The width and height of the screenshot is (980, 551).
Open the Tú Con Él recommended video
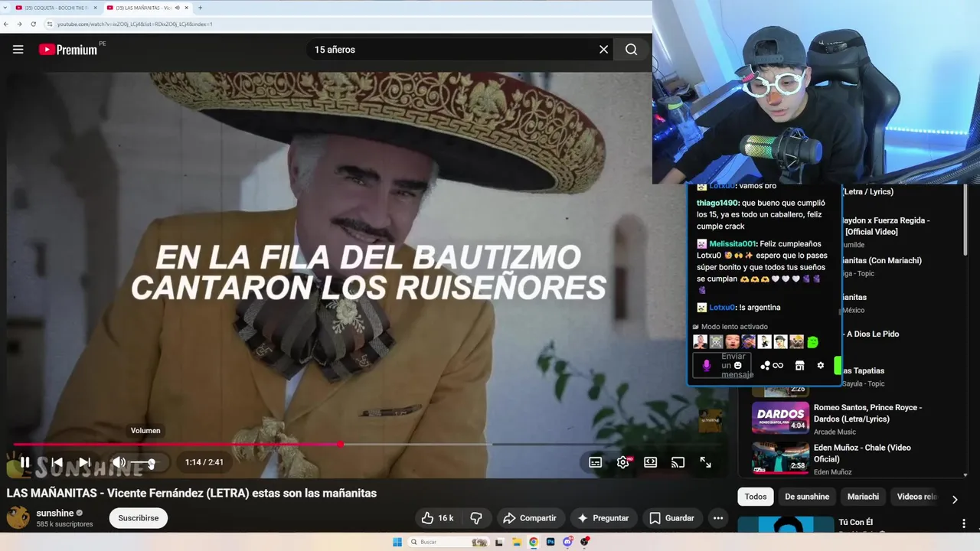(x=786, y=524)
